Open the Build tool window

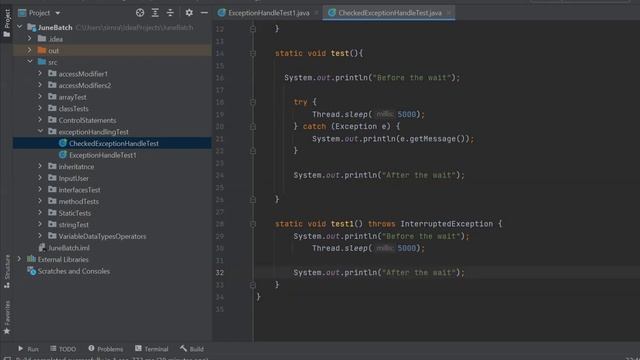(191, 349)
